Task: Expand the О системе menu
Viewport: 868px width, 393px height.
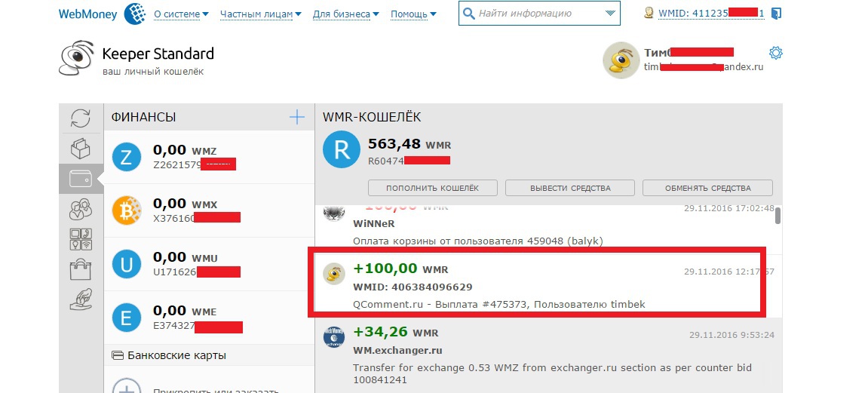Action: point(181,14)
